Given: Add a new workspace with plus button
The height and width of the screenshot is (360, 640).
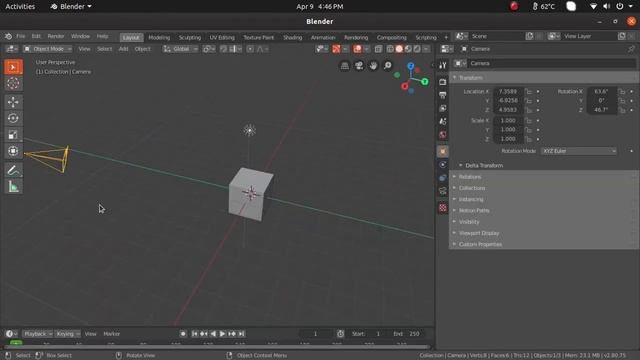Looking at the screenshot, I should tap(446, 37).
